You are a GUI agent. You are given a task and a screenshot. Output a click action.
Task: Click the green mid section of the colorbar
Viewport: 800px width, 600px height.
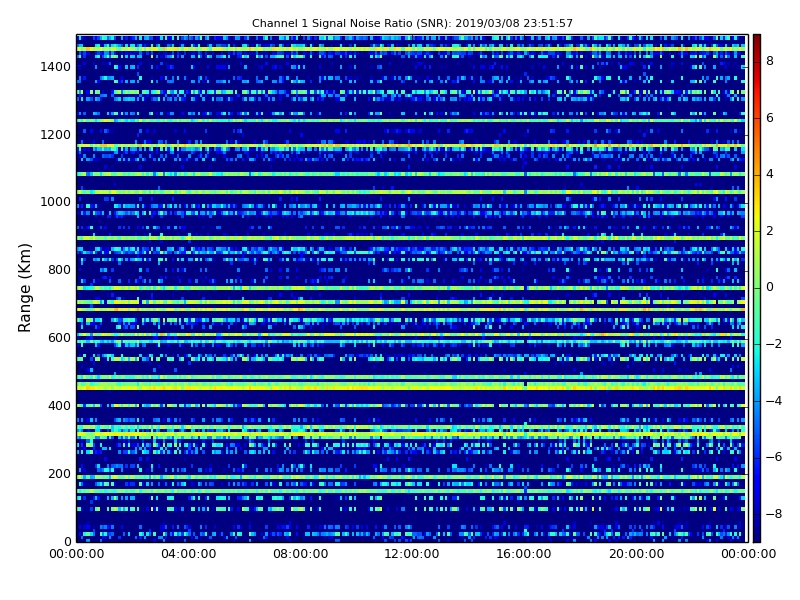tap(757, 288)
